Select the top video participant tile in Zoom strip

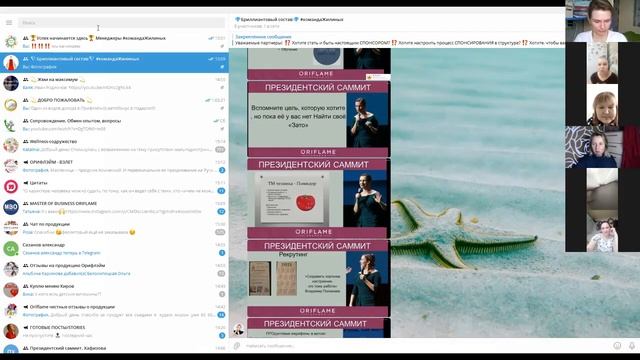pos(602,21)
